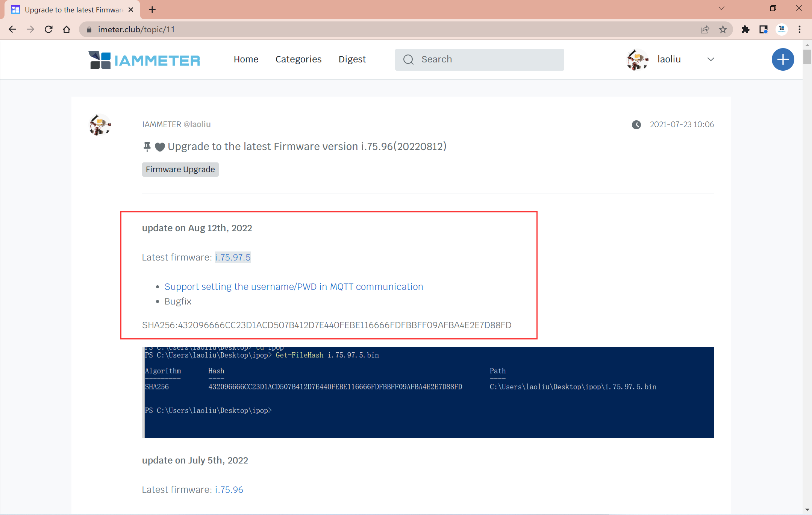Viewport: 812px width, 515px height.
Task: Click the share page icon in address bar
Action: click(705, 29)
